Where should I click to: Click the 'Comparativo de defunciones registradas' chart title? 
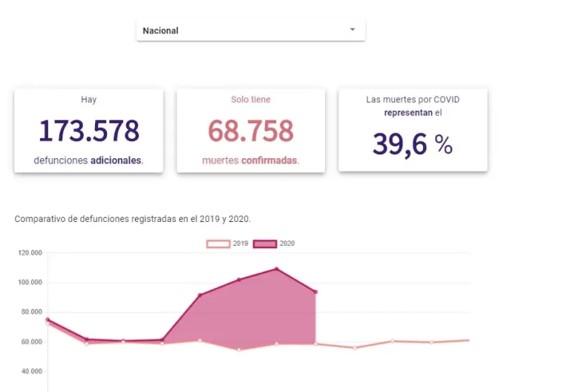coord(133,219)
